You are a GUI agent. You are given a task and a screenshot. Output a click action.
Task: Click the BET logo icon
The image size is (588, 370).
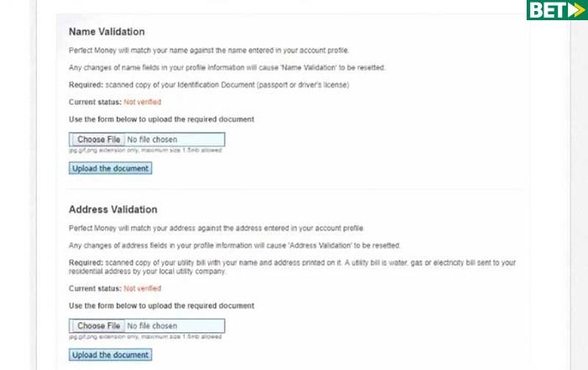tap(556, 11)
